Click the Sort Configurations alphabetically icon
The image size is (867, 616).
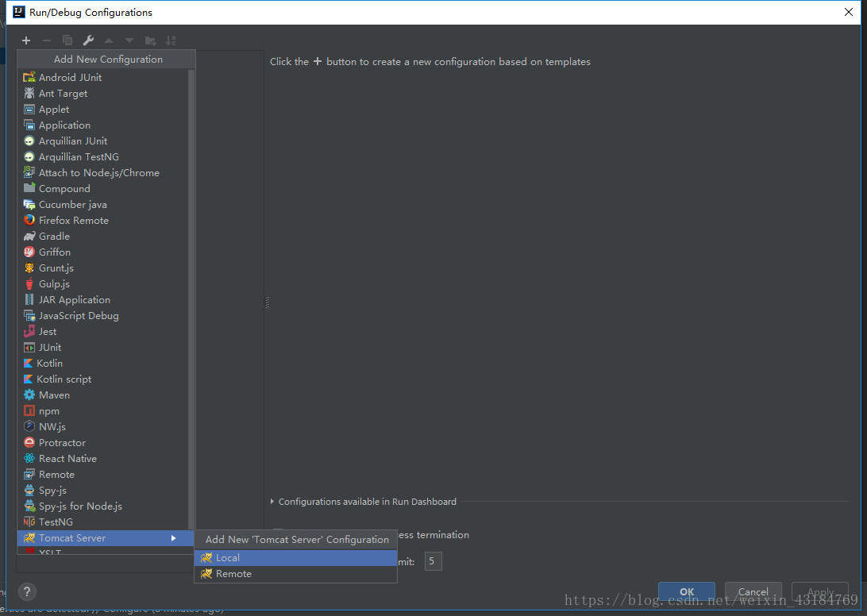pos(171,40)
